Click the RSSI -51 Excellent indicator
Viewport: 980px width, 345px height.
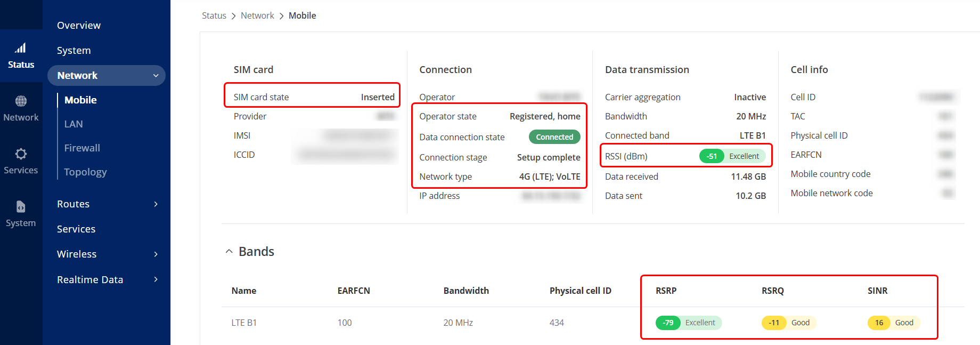tap(732, 156)
